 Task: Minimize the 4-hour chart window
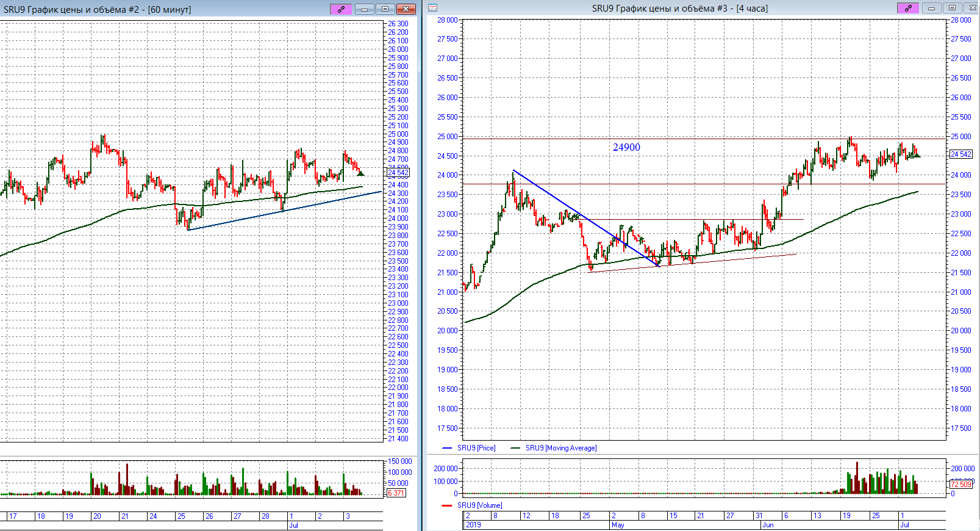[931, 8]
